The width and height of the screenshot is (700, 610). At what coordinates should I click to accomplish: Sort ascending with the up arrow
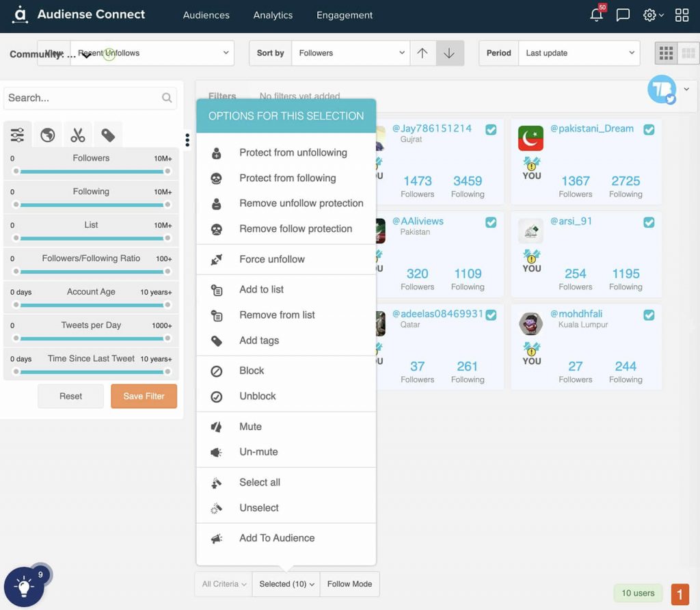pyautogui.click(x=422, y=53)
